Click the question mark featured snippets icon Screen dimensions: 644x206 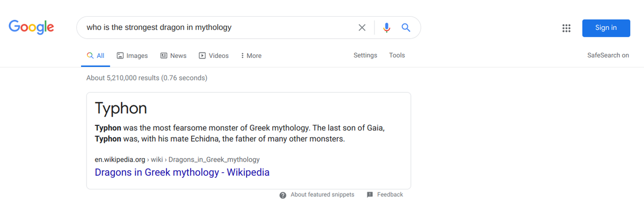click(x=283, y=195)
